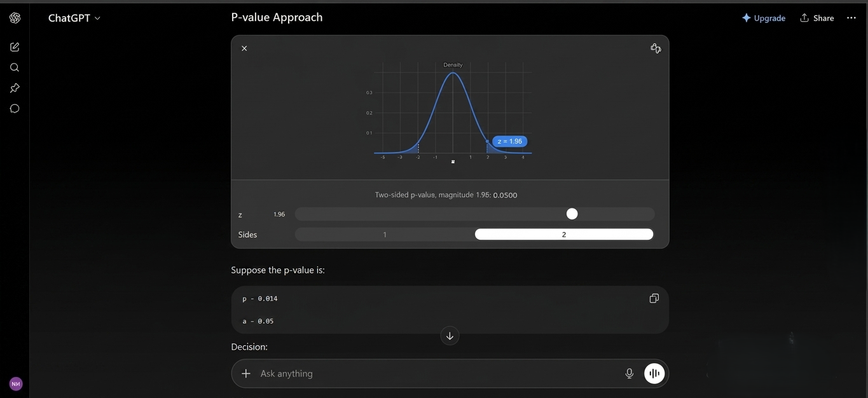Click the widget's top-right icon

click(656, 48)
